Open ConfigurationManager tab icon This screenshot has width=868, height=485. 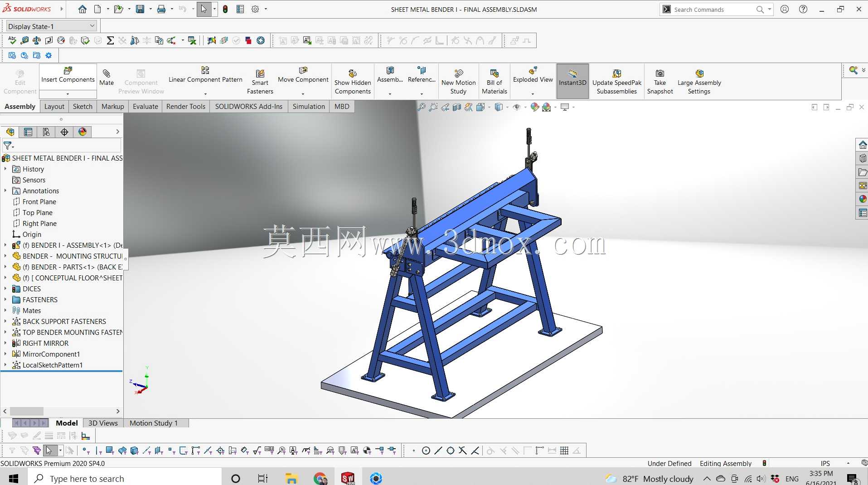(46, 132)
